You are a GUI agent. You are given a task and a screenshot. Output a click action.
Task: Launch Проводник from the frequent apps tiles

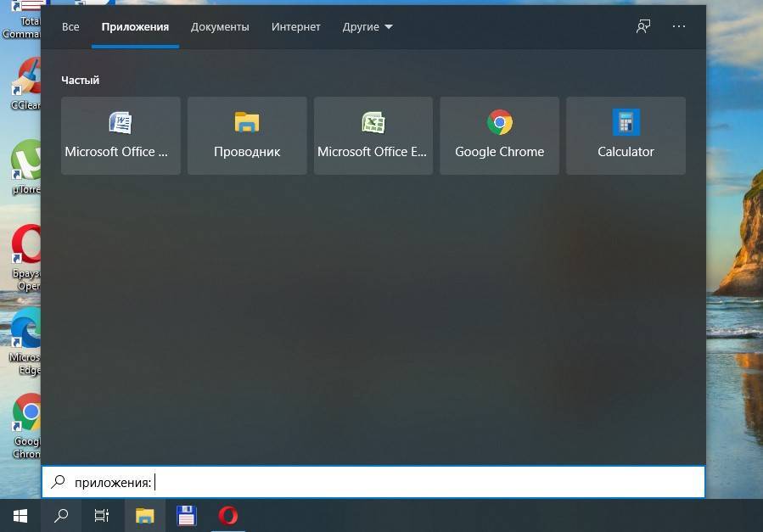[247, 136]
